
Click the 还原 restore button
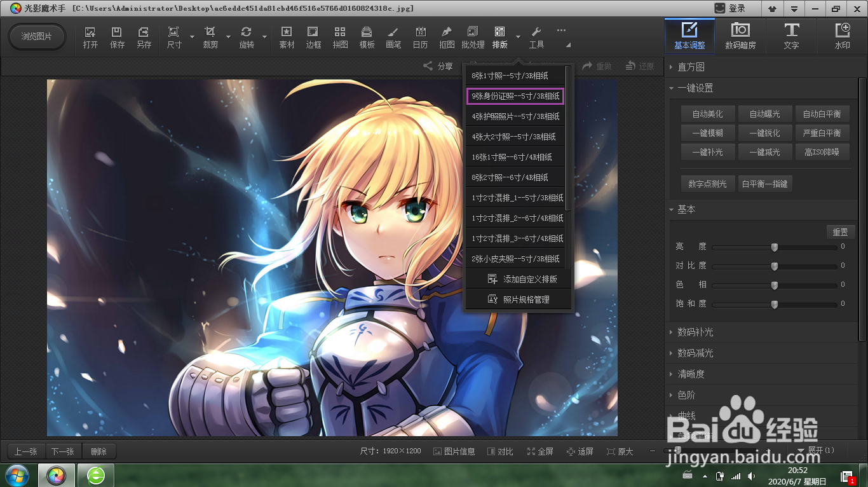640,66
